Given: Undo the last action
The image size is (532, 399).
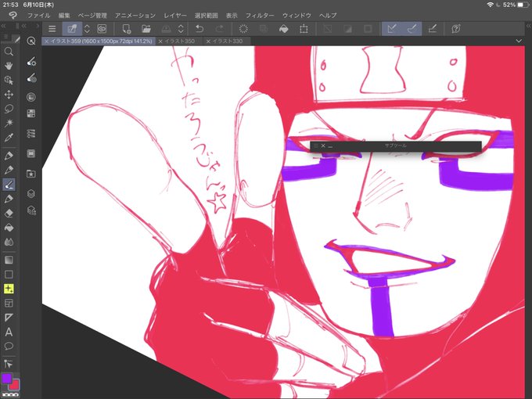Looking at the screenshot, I should [x=199, y=29].
